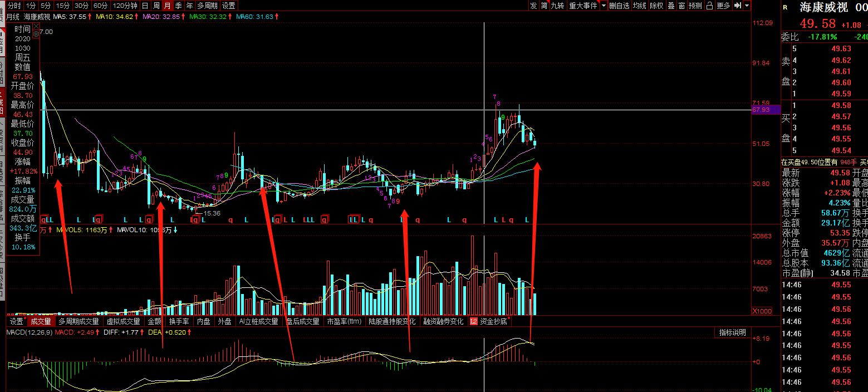Select the 盘后成交量 tab
This screenshot has width=868, height=392.
tap(303, 321)
